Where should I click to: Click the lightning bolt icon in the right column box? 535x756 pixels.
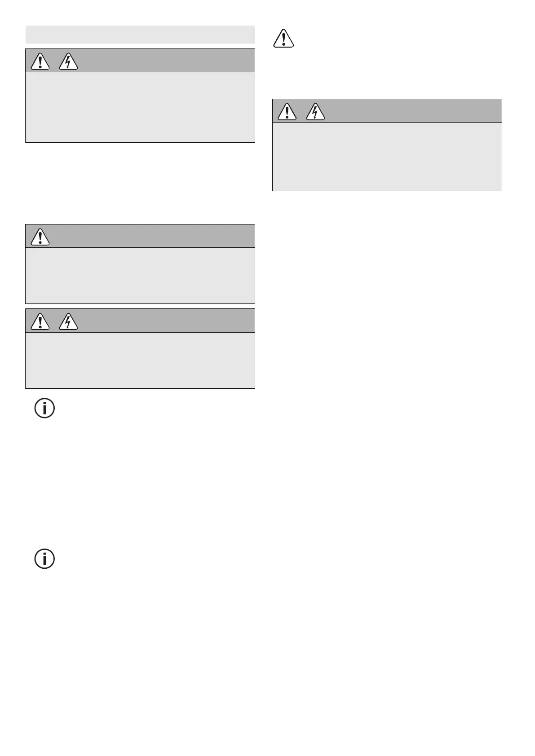[315, 112]
